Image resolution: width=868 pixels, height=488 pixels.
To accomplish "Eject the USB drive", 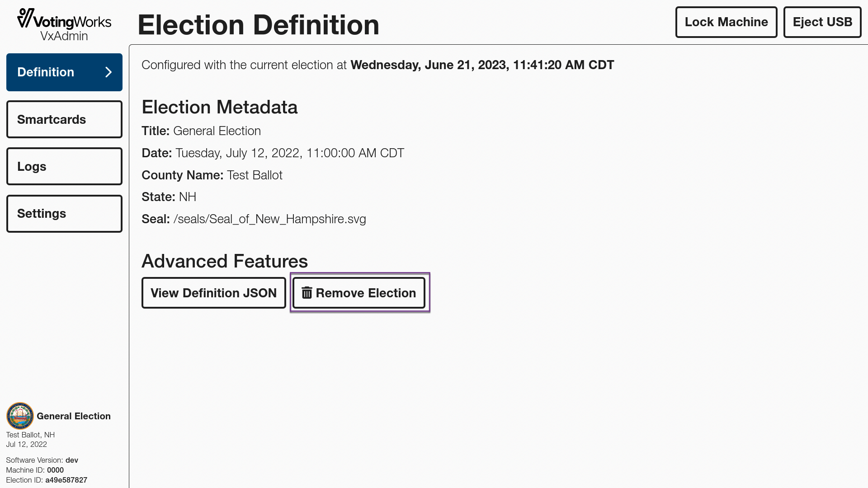I will click(x=822, y=22).
